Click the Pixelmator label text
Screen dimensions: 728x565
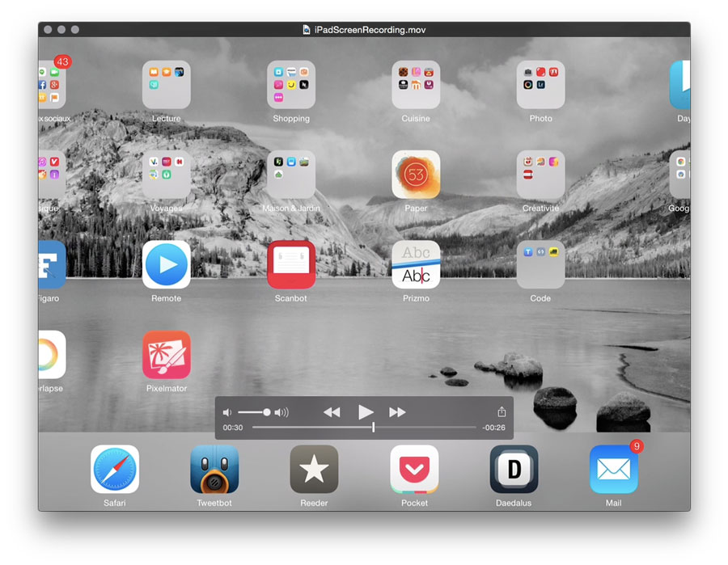[166, 388]
